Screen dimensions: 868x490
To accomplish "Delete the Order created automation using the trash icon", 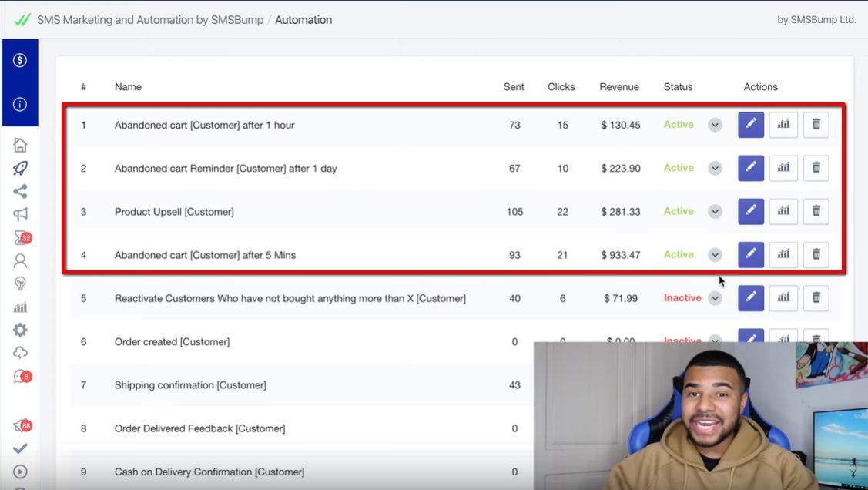I will coord(816,339).
